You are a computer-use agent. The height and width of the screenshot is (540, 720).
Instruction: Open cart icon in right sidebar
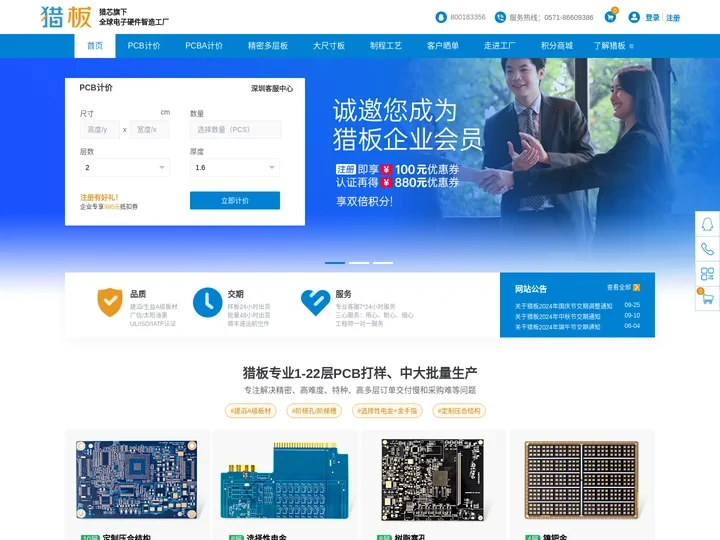pyautogui.click(x=707, y=299)
